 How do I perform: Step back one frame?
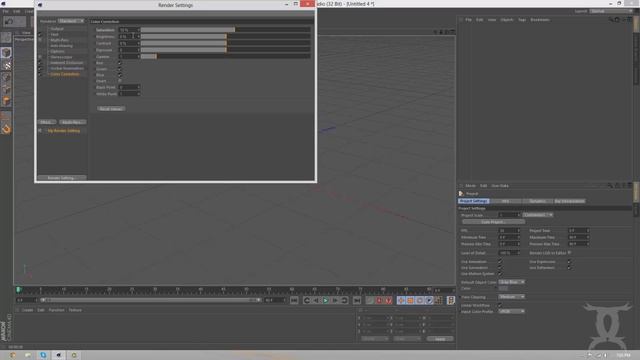pos(316,300)
